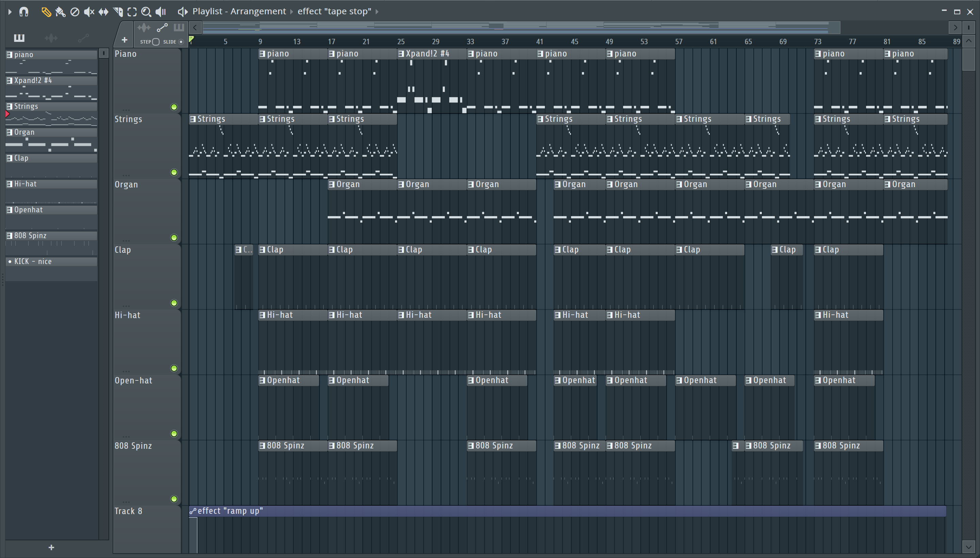The width and height of the screenshot is (980, 558).
Task: Mute the Strings track
Action: click(x=174, y=172)
